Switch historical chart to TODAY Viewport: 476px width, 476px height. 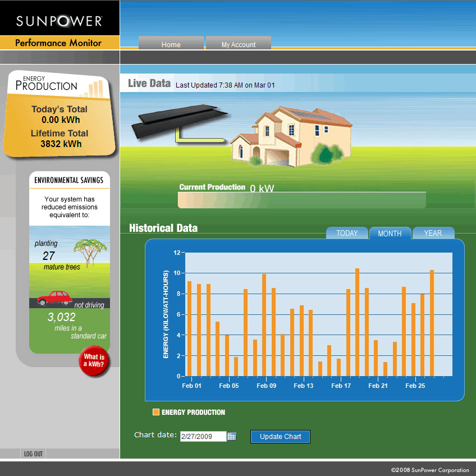(x=347, y=233)
